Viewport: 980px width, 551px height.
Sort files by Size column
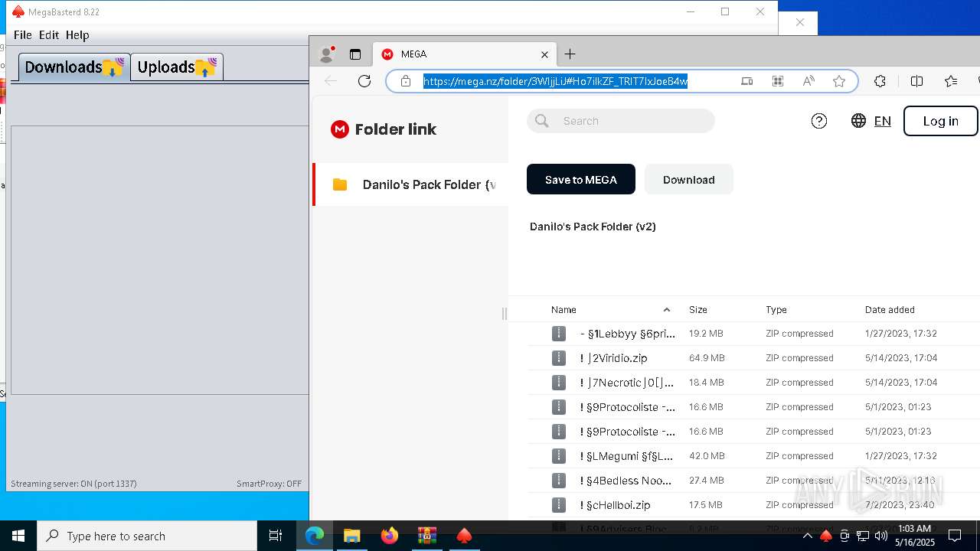698,309
